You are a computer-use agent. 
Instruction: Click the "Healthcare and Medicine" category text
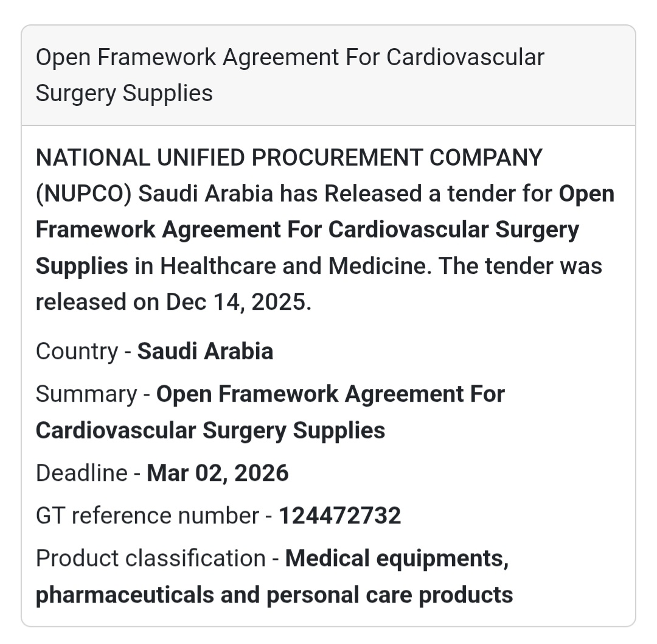(x=296, y=266)
